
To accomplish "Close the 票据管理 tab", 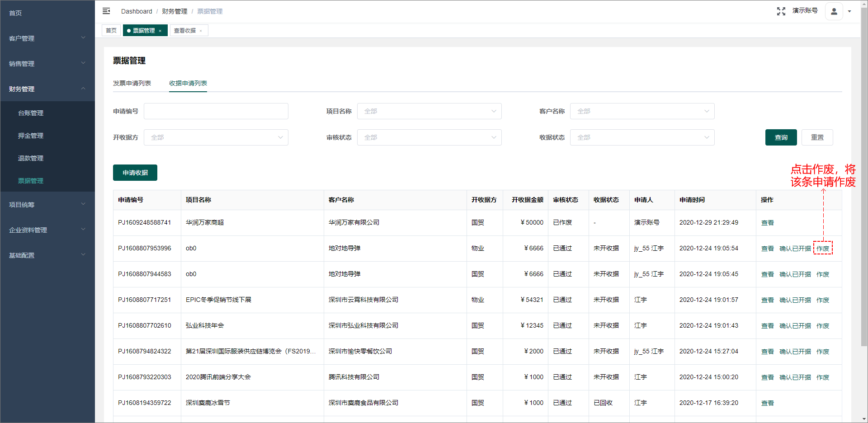I will 160,31.
